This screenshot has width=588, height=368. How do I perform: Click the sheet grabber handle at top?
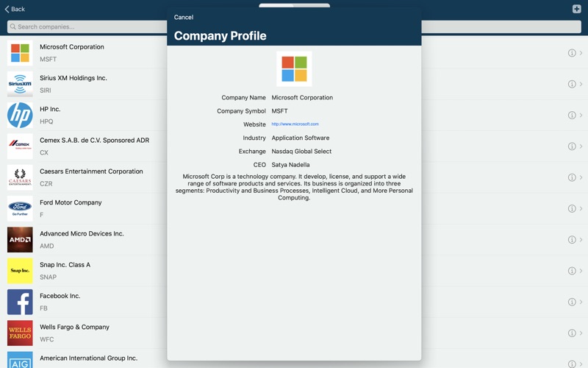(x=295, y=5)
